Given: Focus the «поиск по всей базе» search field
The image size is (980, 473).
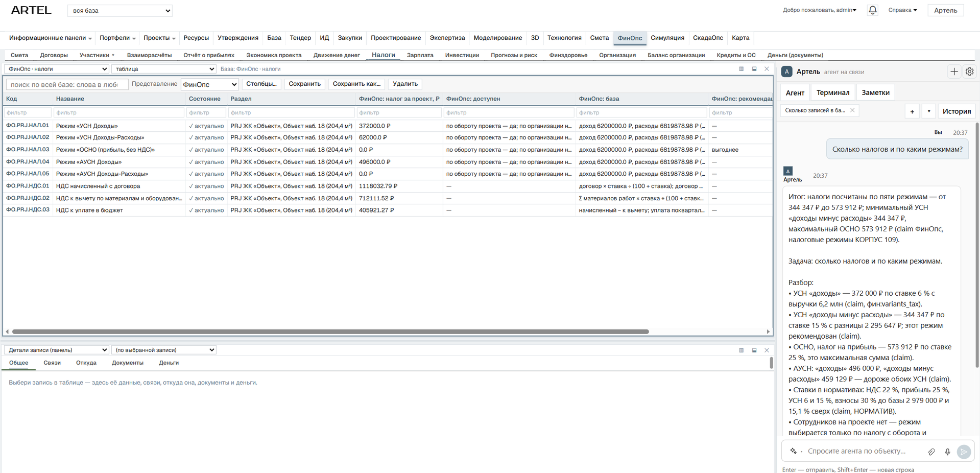Looking at the screenshot, I should [x=66, y=84].
